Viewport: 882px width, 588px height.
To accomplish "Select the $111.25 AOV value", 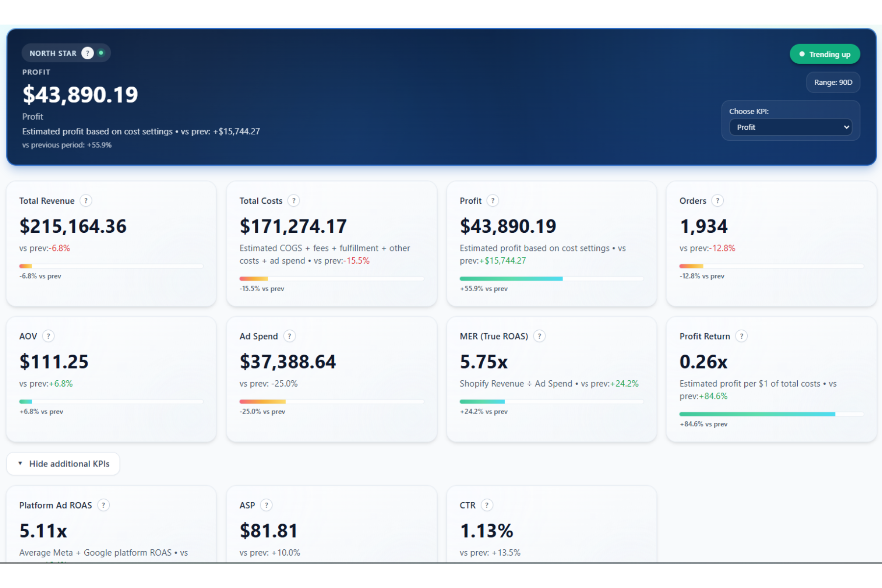I will (54, 362).
